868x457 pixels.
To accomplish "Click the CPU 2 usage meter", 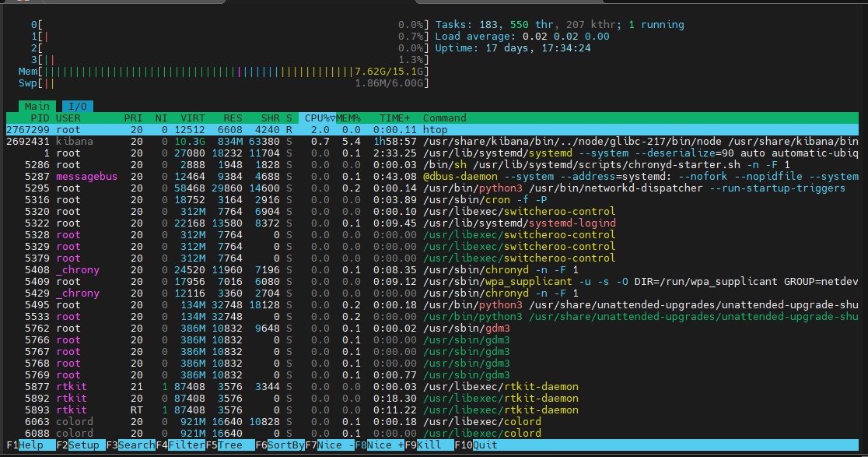I will point(229,48).
